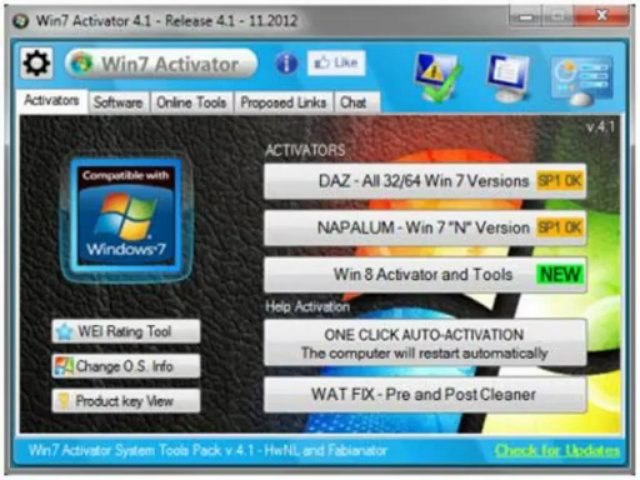Viewport: 640px width, 480px height.
Task: Click the Like thumbs-up button
Action: pos(336,63)
